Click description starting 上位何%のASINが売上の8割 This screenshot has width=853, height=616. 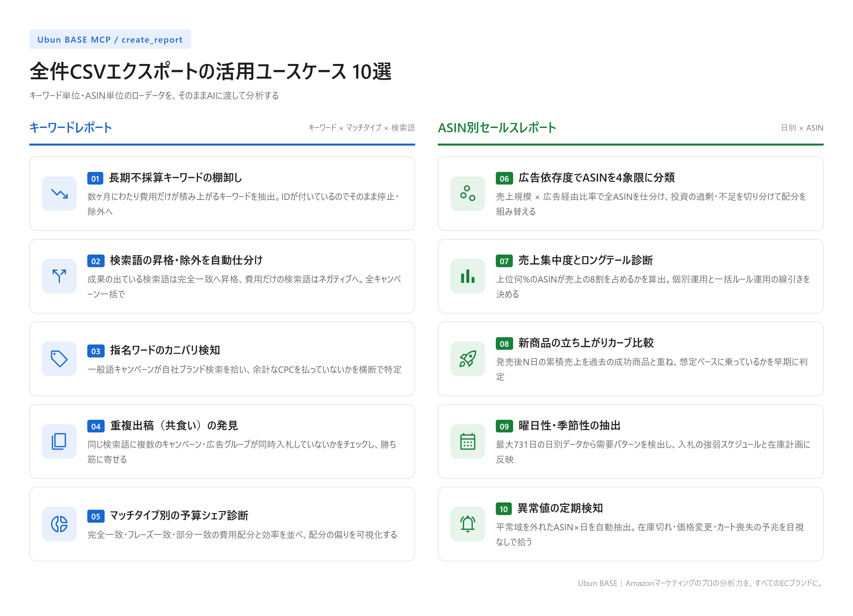tap(653, 287)
